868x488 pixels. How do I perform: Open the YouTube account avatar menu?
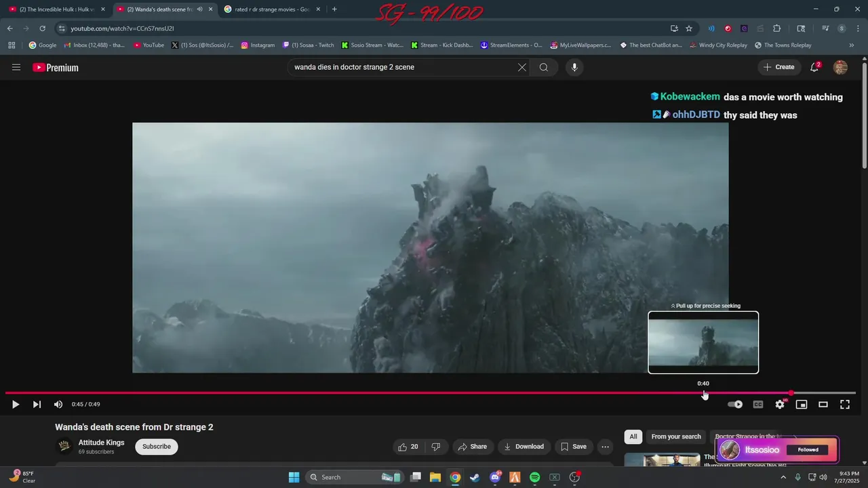pyautogui.click(x=840, y=67)
